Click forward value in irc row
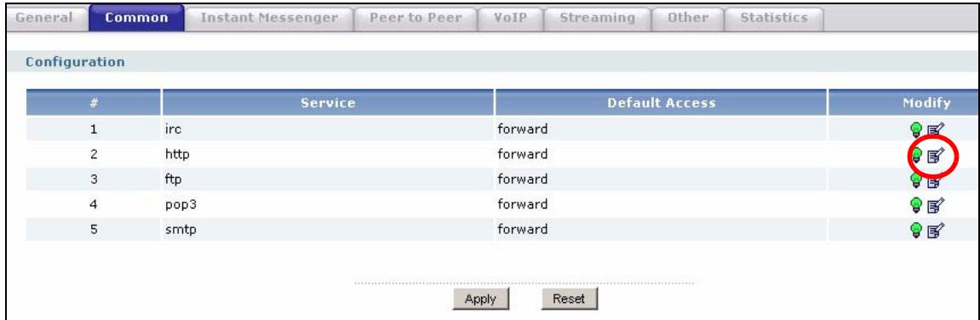Screen dimensions: 980x320 click(x=523, y=130)
